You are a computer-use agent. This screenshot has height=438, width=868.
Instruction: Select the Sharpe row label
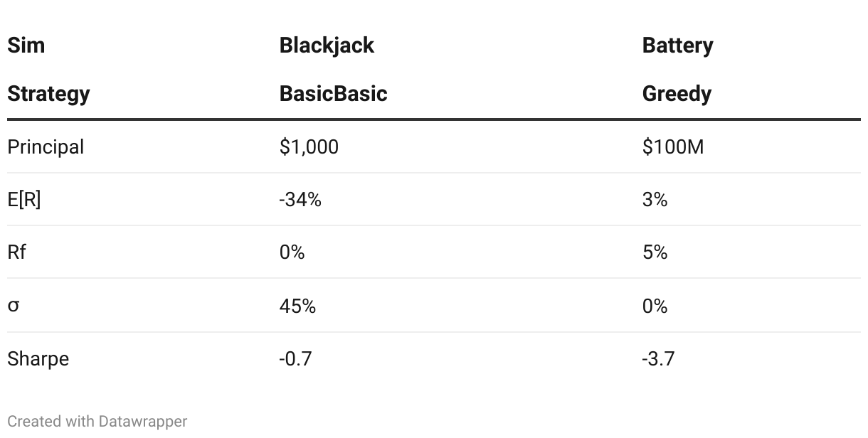coord(38,359)
